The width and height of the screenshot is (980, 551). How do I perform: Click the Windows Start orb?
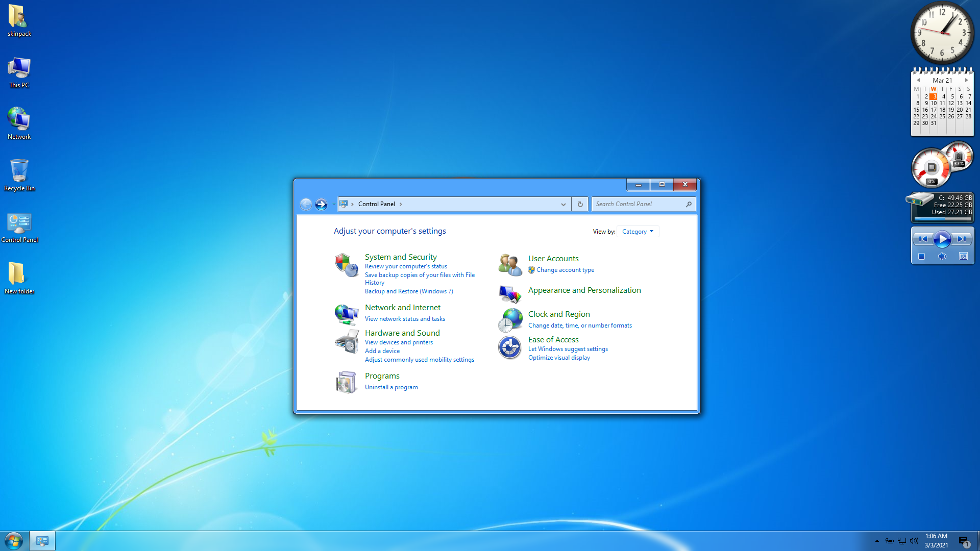tap(14, 541)
